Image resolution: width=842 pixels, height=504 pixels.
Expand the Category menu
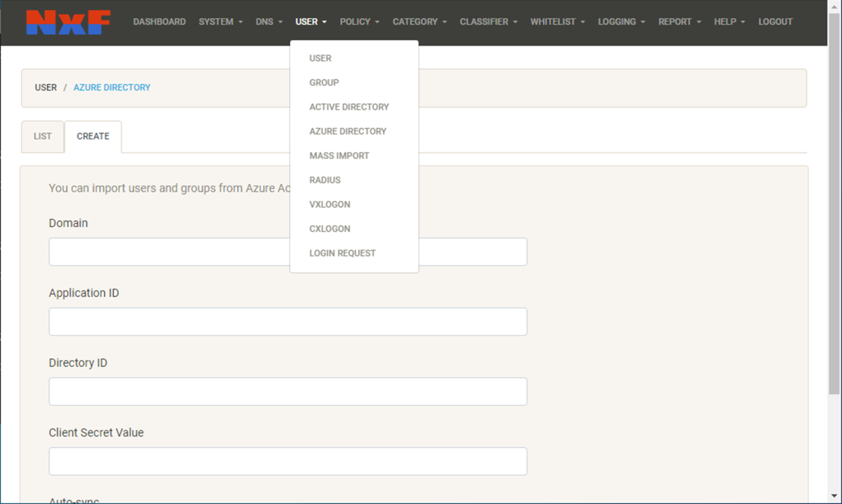point(419,22)
